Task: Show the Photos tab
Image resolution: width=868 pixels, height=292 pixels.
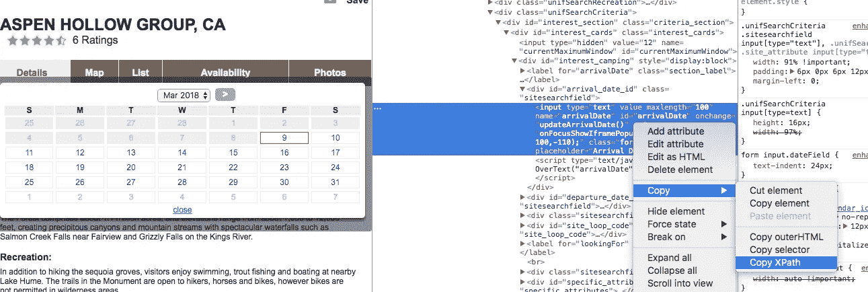Action: [330, 73]
